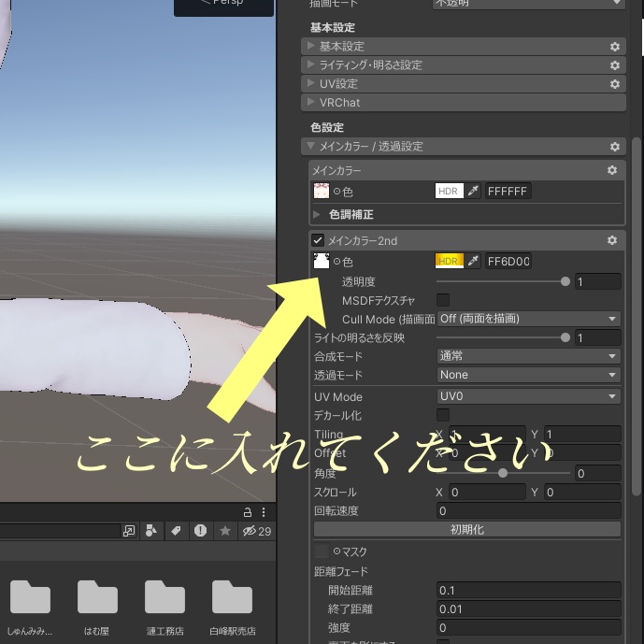
Task: Open gear menu for メインカラー2nd
Action: coord(612,240)
